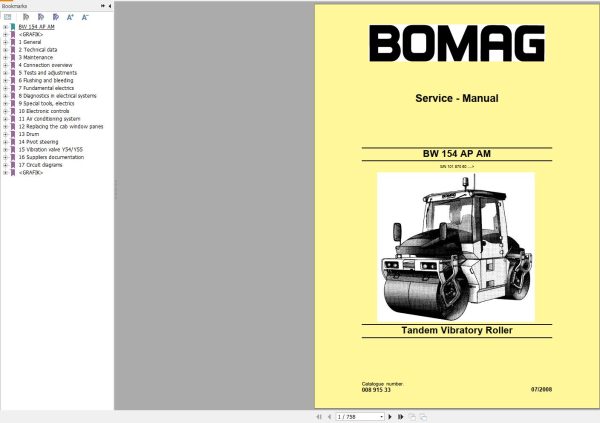Open the '3 Maintenance' bookmark

(36, 57)
